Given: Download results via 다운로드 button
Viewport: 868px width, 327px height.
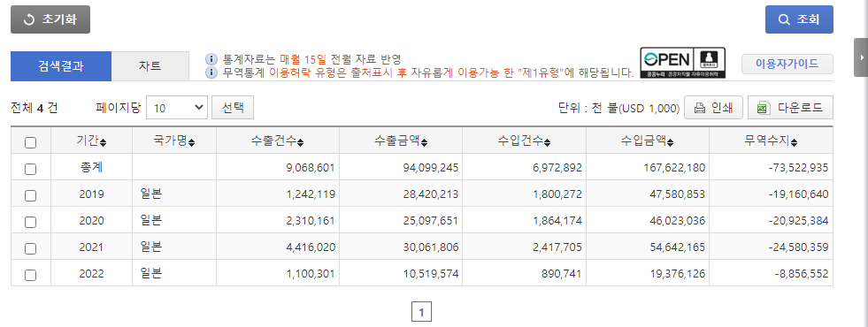Looking at the screenshot, I should (x=790, y=108).
